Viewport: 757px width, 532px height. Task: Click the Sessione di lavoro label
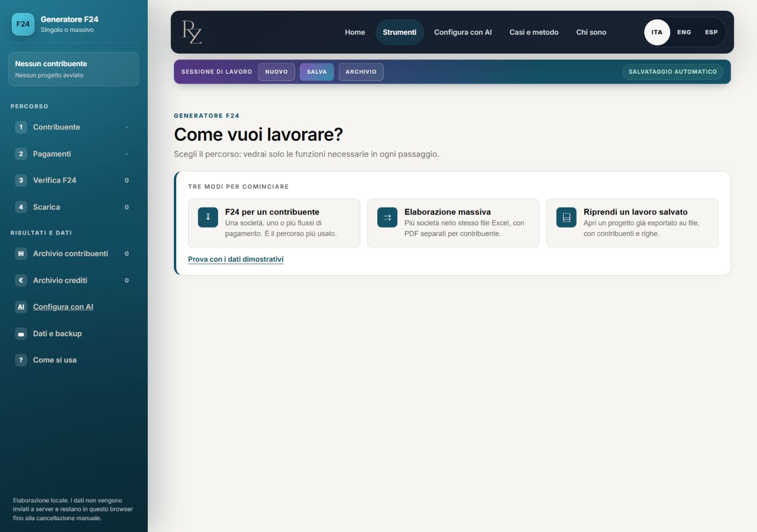(x=216, y=72)
